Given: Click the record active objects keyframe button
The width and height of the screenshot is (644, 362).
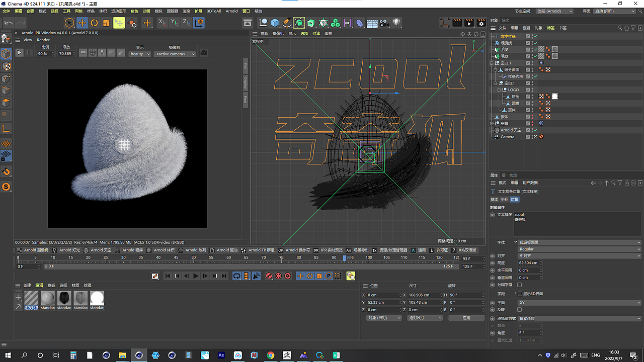Looking at the screenshot, I should [x=269, y=276].
